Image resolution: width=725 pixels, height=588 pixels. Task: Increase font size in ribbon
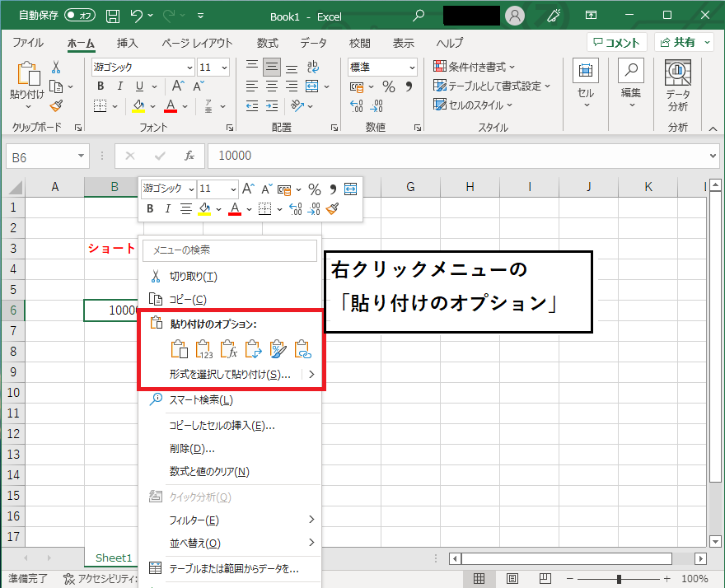[x=178, y=86]
